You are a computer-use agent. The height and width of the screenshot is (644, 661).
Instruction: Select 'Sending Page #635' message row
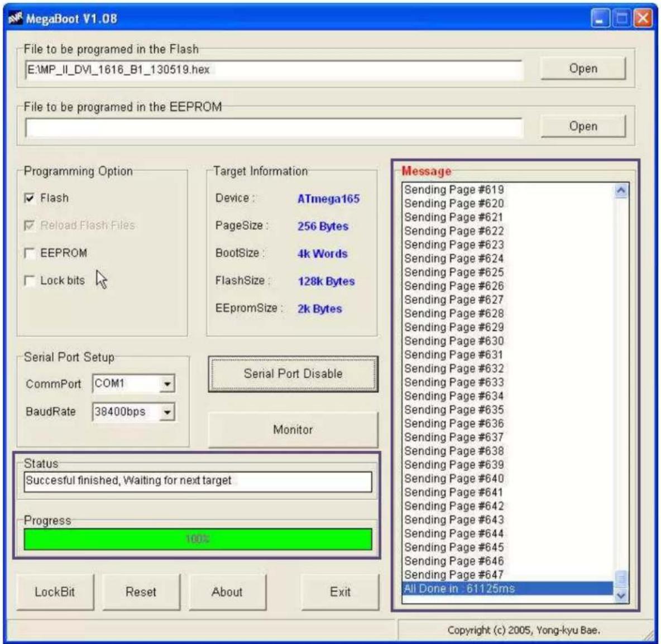point(507,410)
